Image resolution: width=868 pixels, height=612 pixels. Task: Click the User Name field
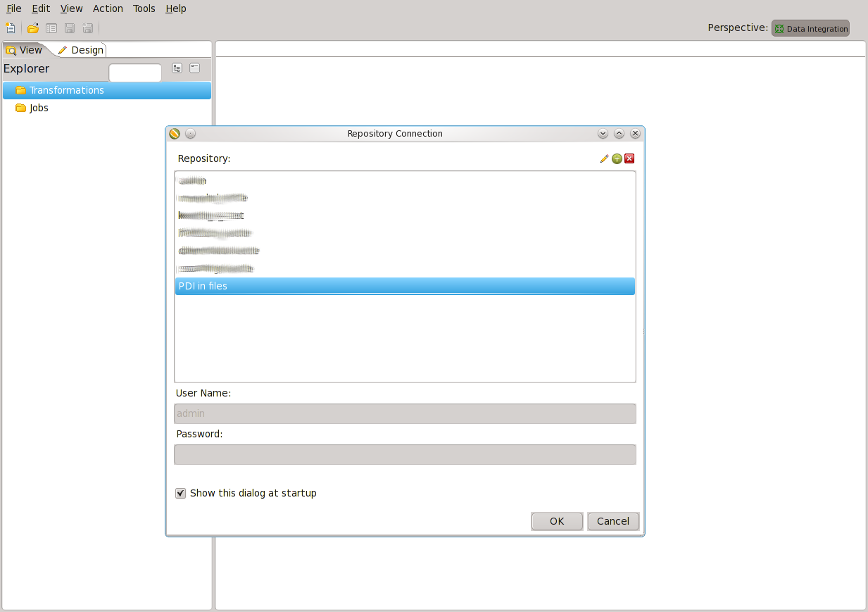coord(405,413)
